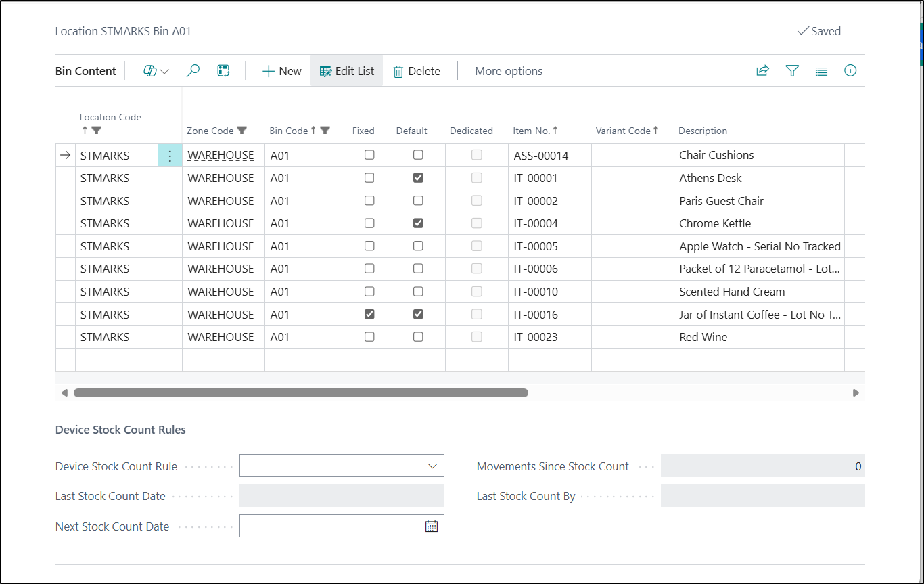The width and height of the screenshot is (924, 584).
Task: Click the Delete button
Action: tap(417, 71)
